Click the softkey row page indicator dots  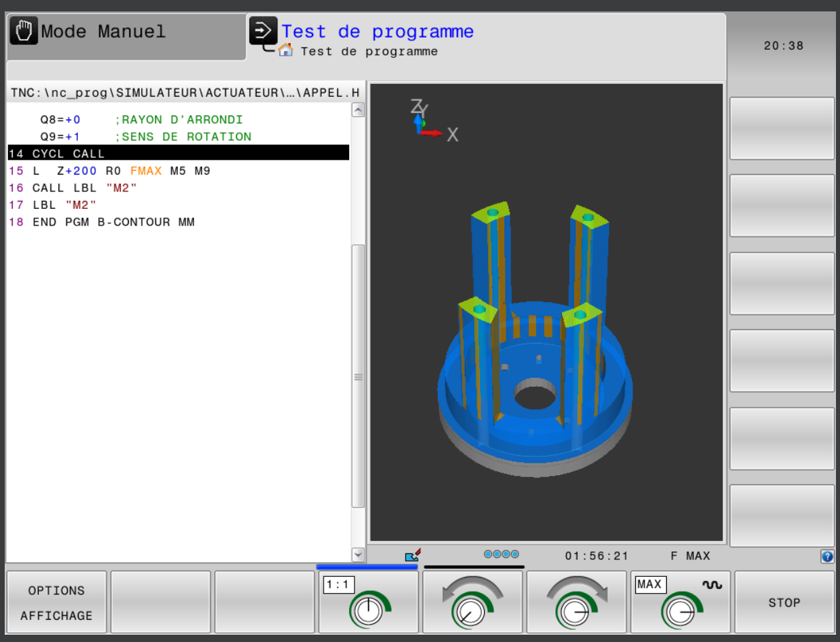point(502,554)
